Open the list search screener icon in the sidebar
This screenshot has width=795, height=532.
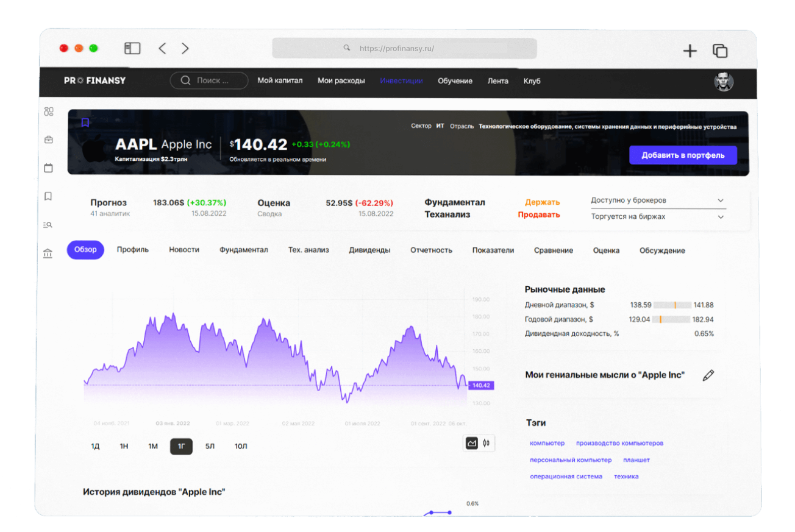(48, 225)
